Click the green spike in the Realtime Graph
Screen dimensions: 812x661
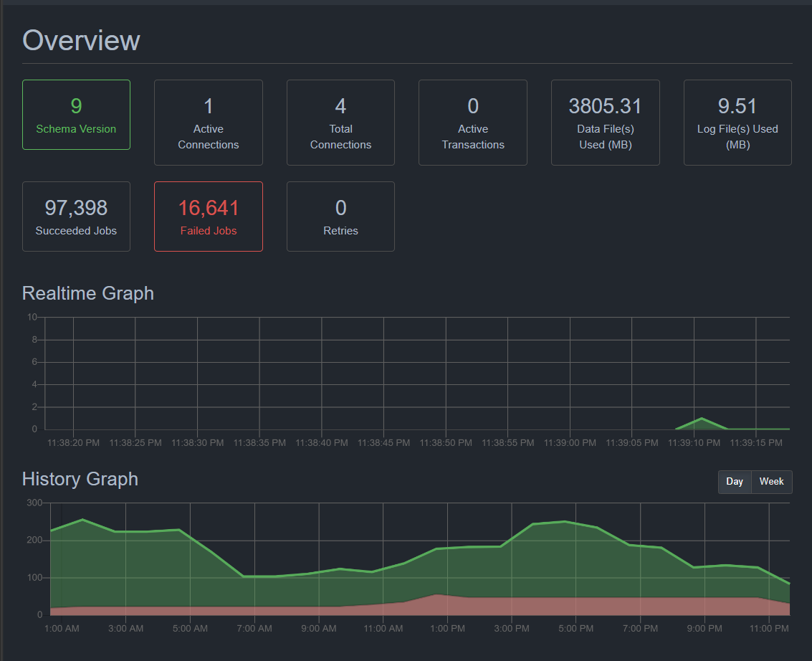(x=702, y=424)
